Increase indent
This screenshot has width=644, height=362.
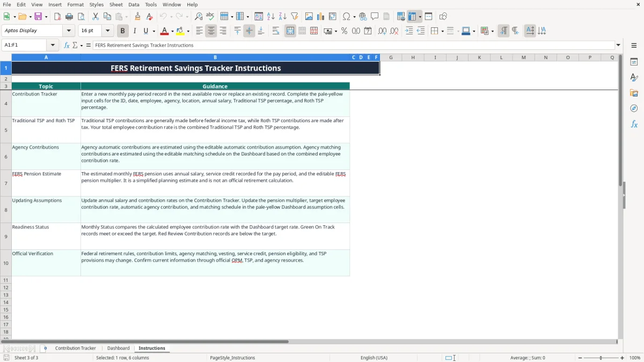[409, 31]
